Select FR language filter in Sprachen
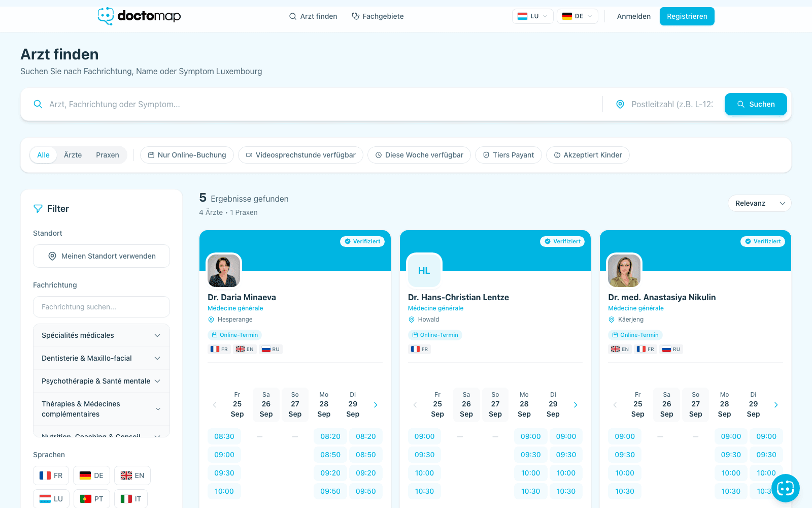The image size is (812, 508). coord(51,475)
